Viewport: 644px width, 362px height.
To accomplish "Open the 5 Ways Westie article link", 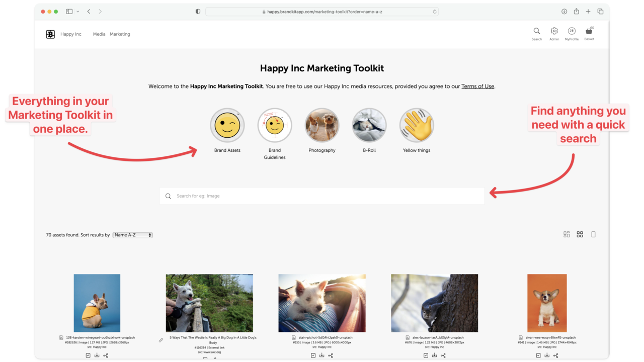I will coord(213,340).
